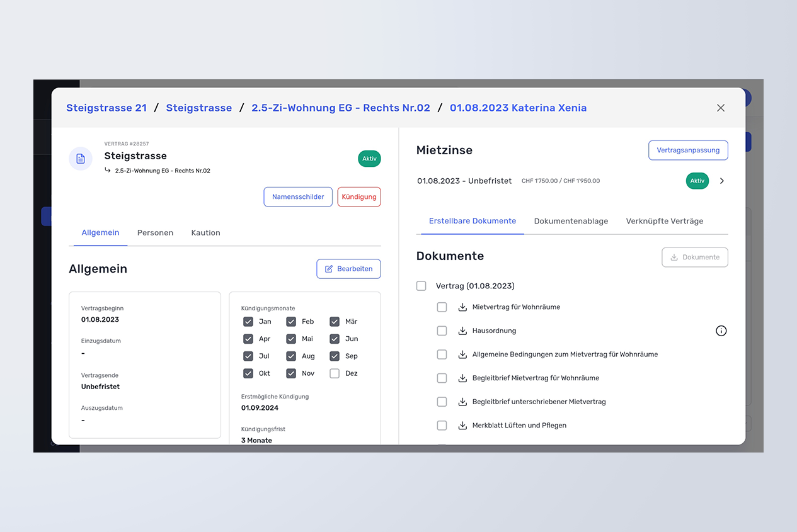The height and width of the screenshot is (532, 797).
Task: Click download icon for Begleitbrief Mietvertrag für Wohnräume
Action: (x=462, y=378)
